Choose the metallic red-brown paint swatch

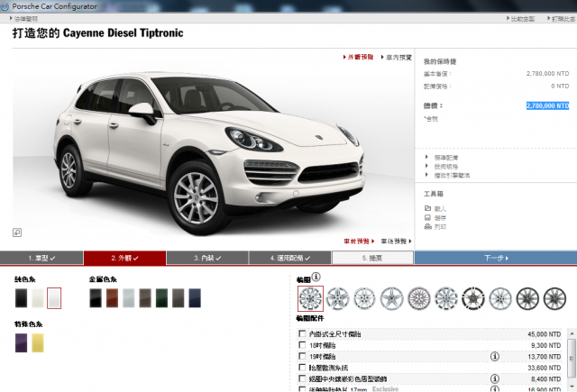tap(112, 298)
